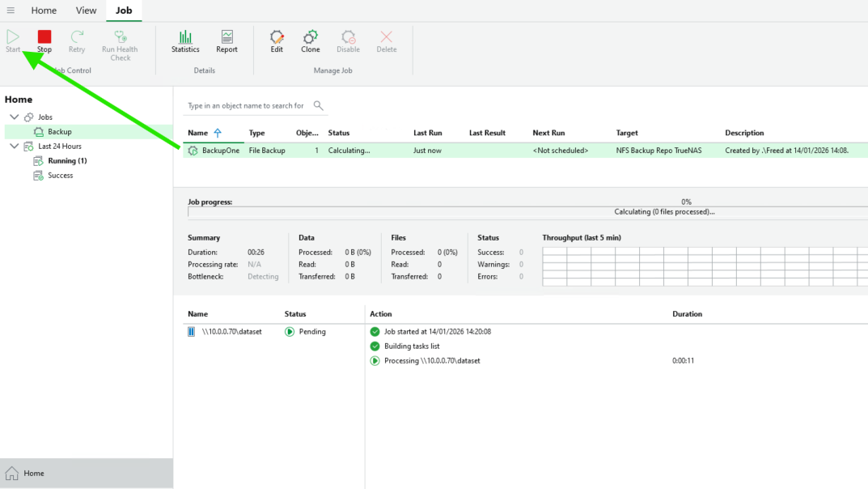
Task: Collapse the Jobs tree node
Action: pyautogui.click(x=14, y=117)
